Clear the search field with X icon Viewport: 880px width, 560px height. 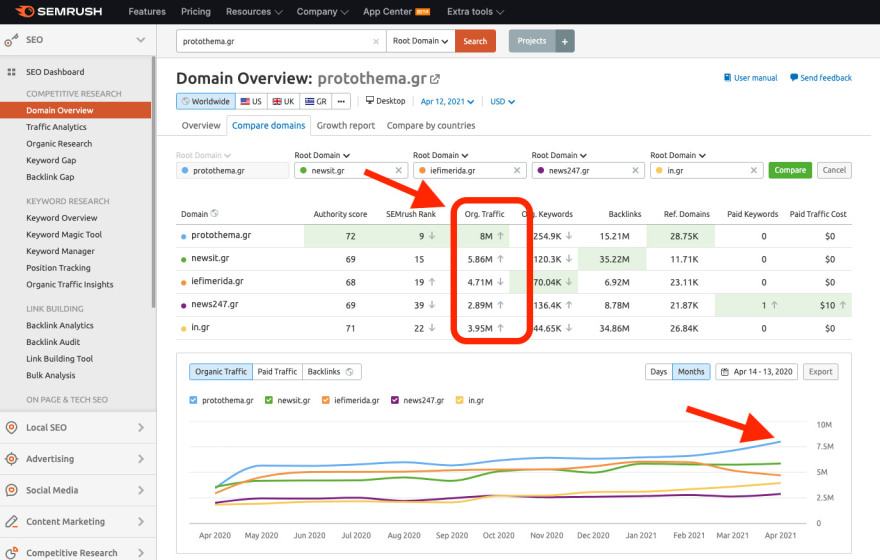coord(376,41)
